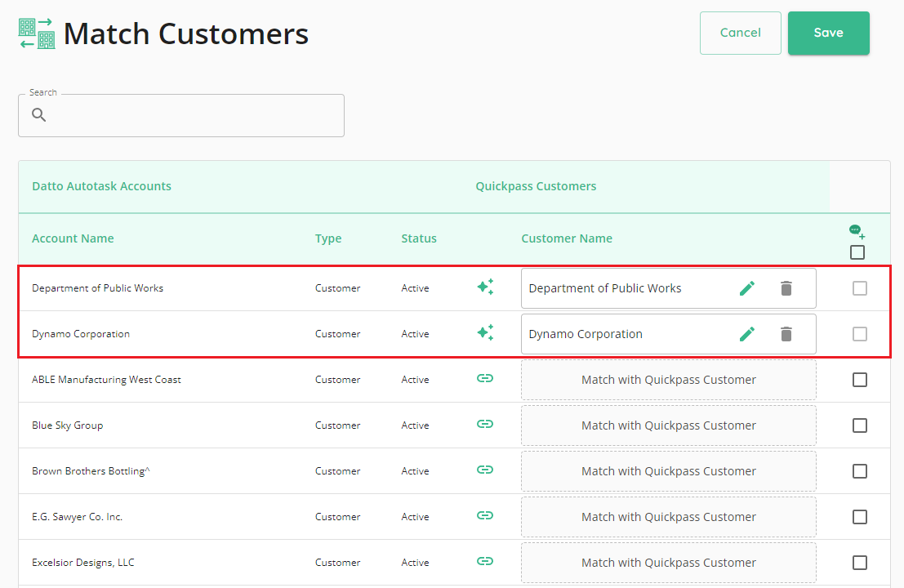904x588 pixels.
Task: Select the E.G. Sawyer Co. Inc. account name
Action: pos(78,516)
